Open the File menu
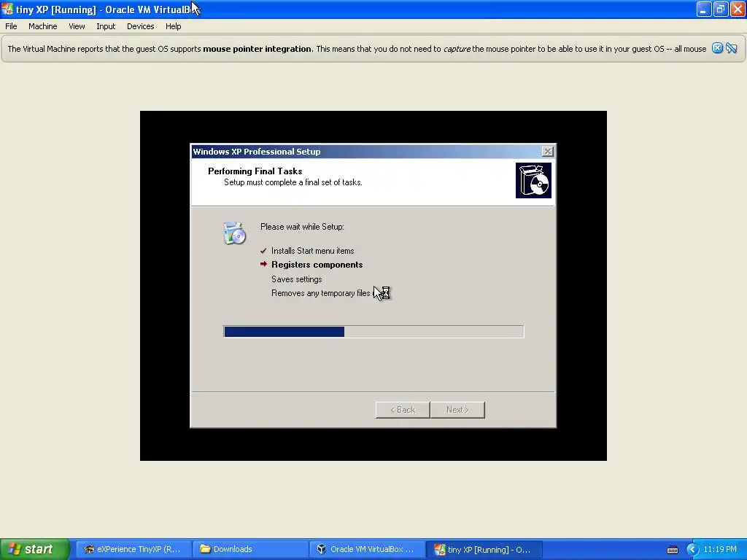Viewport: 747px width, 560px height. pos(11,26)
